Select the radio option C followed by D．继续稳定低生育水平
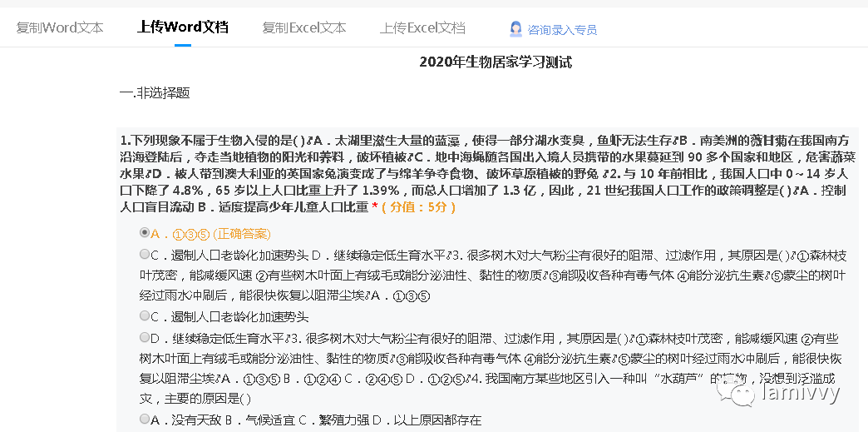This screenshot has height=432, width=868. coord(145,255)
